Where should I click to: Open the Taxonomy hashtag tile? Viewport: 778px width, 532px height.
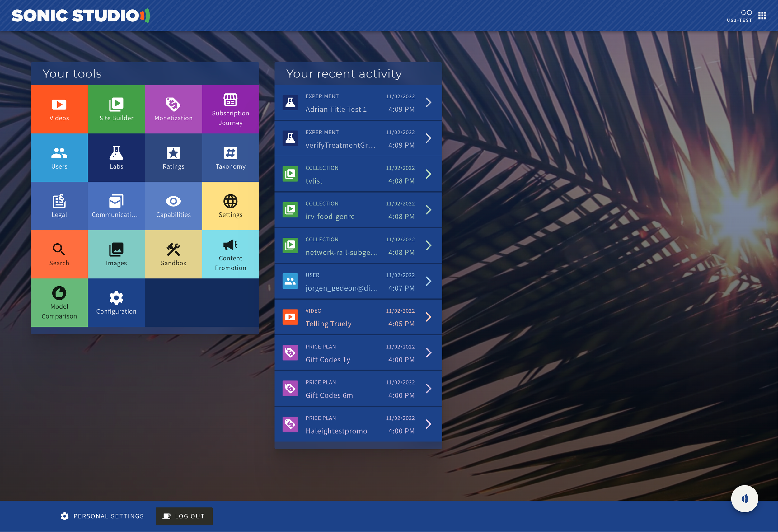[x=230, y=158]
